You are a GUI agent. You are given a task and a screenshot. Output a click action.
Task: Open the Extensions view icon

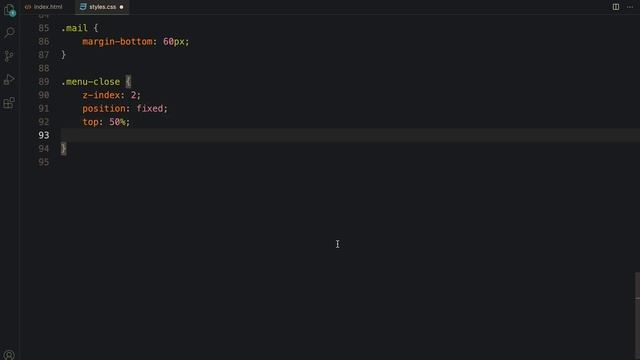(9, 103)
